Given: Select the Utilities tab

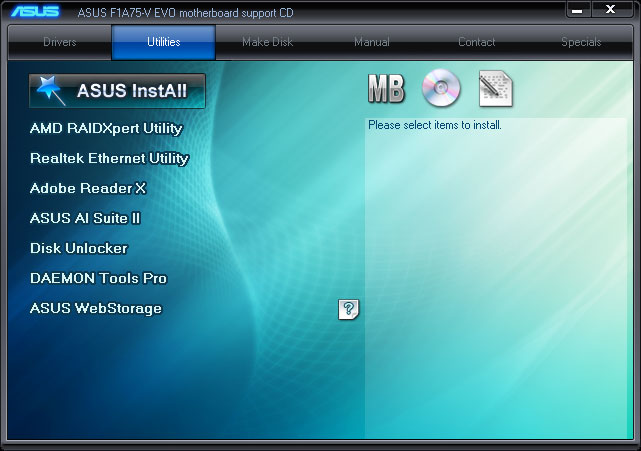Looking at the screenshot, I should (164, 42).
